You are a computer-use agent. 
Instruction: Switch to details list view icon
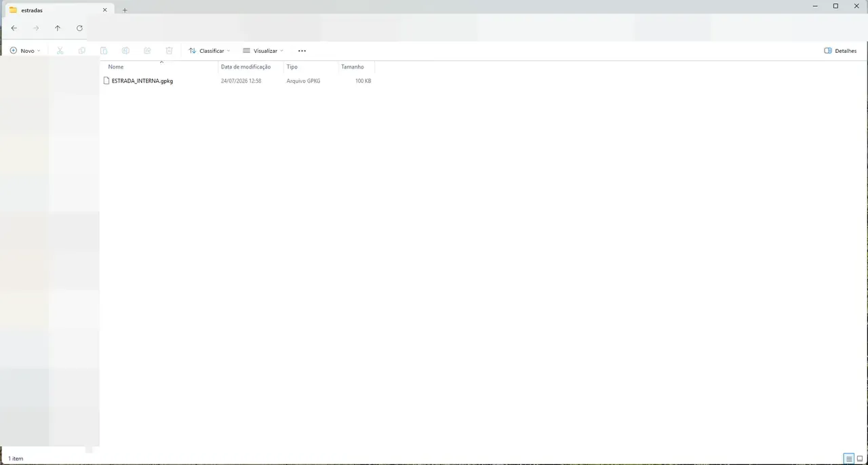tap(849, 459)
